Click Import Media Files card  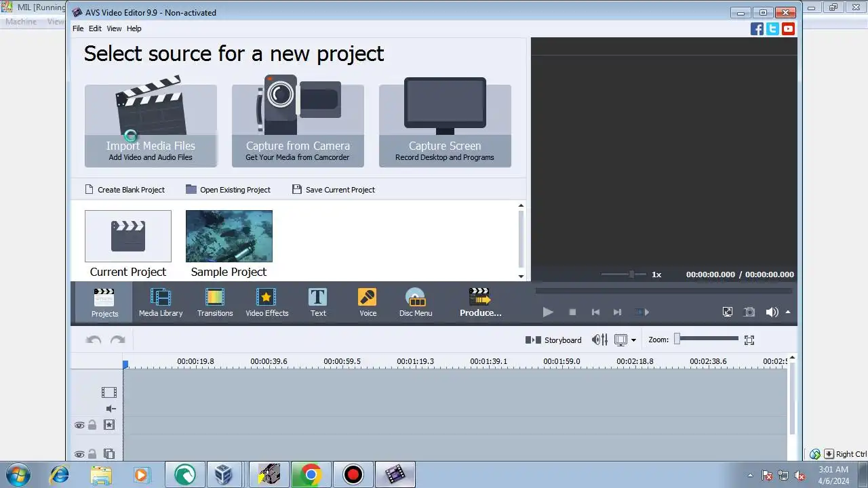(x=151, y=125)
